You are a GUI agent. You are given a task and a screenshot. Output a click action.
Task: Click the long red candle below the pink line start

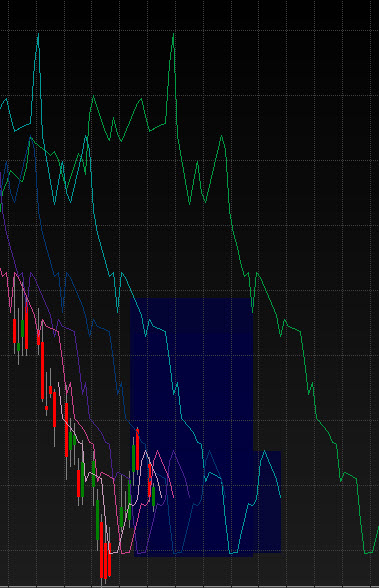point(42,370)
